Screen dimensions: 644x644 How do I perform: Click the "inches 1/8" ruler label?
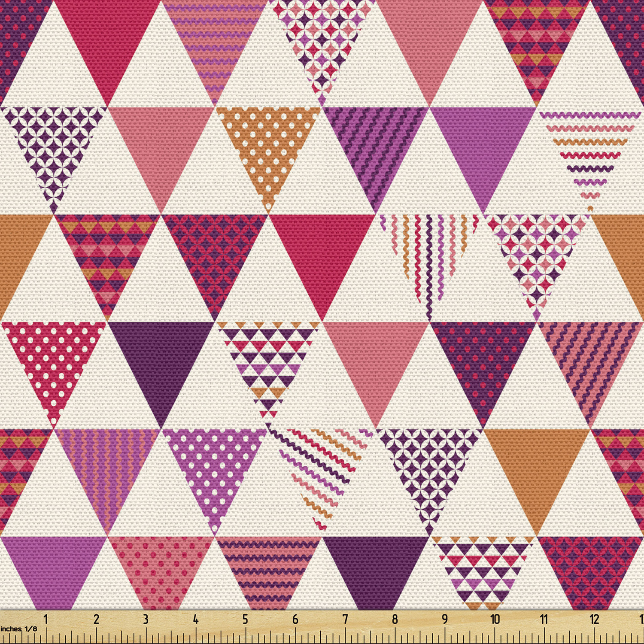coord(18,629)
